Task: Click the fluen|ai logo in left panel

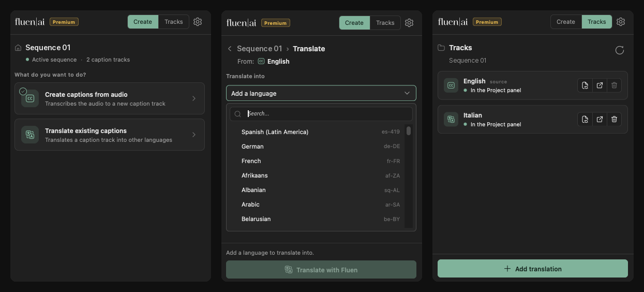Action: point(30,22)
